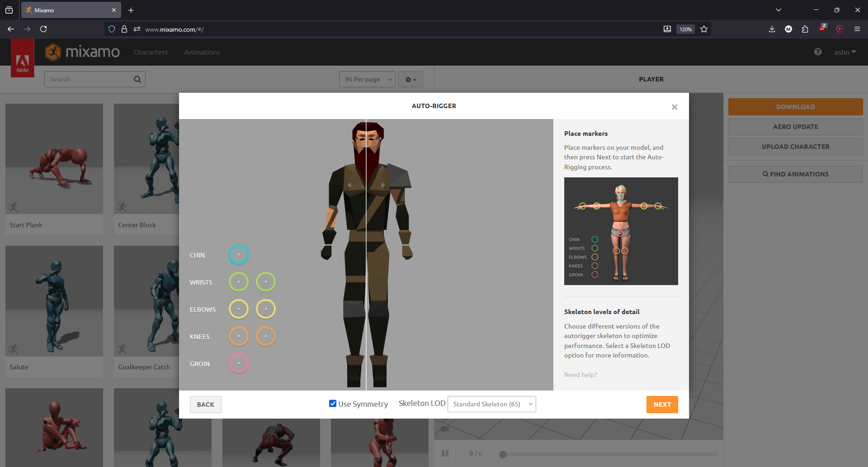Viewport: 868px width, 467px height.
Task: Click the search magnifier icon
Action: [x=137, y=79]
